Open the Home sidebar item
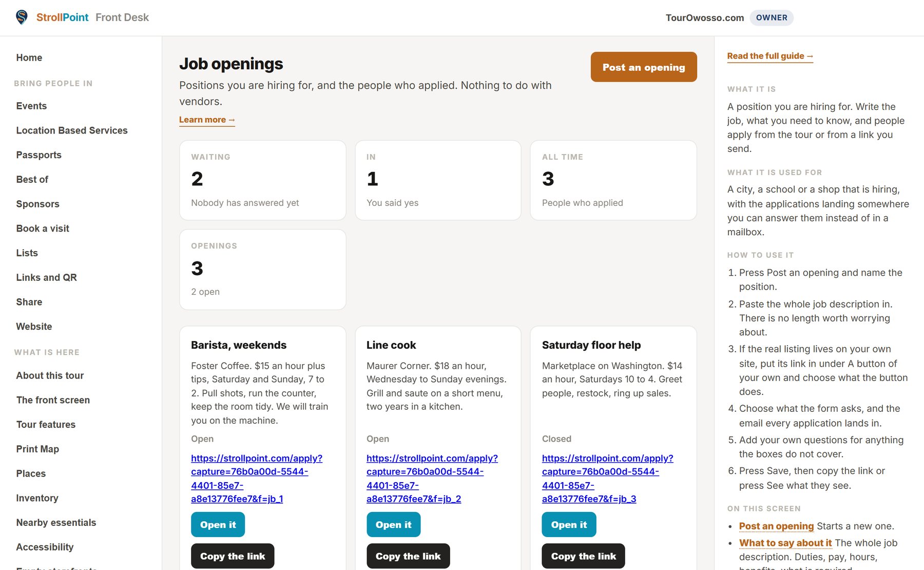The width and height of the screenshot is (924, 570). point(29,58)
